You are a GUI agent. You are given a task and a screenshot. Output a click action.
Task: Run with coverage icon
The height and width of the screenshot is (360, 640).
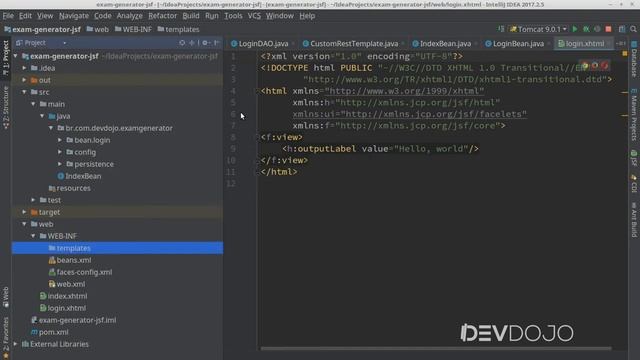pos(597,29)
